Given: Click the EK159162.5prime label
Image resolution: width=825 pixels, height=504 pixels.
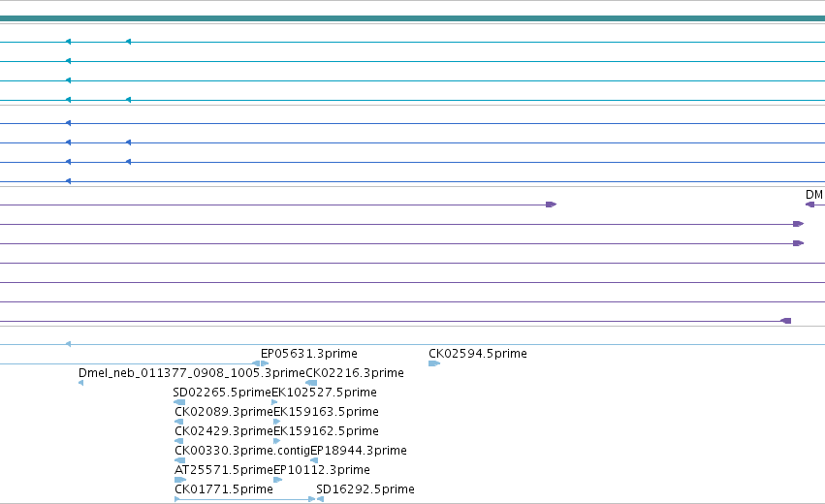Looking at the screenshot, I should point(326,431).
